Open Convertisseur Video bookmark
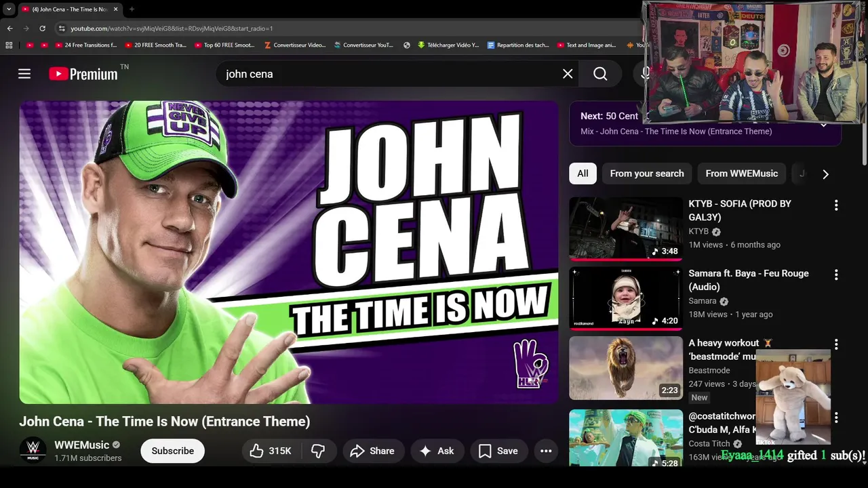Image resolution: width=868 pixels, height=488 pixels. coord(295,45)
